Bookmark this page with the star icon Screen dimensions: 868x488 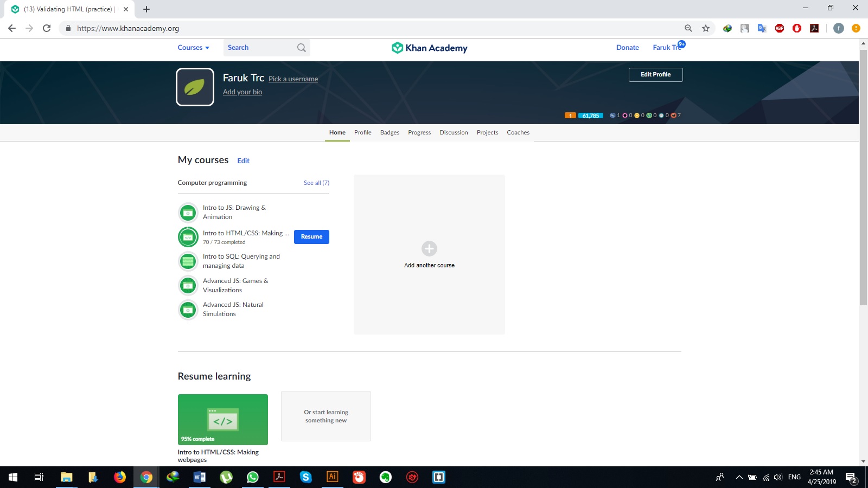pyautogui.click(x=705, y=28)
